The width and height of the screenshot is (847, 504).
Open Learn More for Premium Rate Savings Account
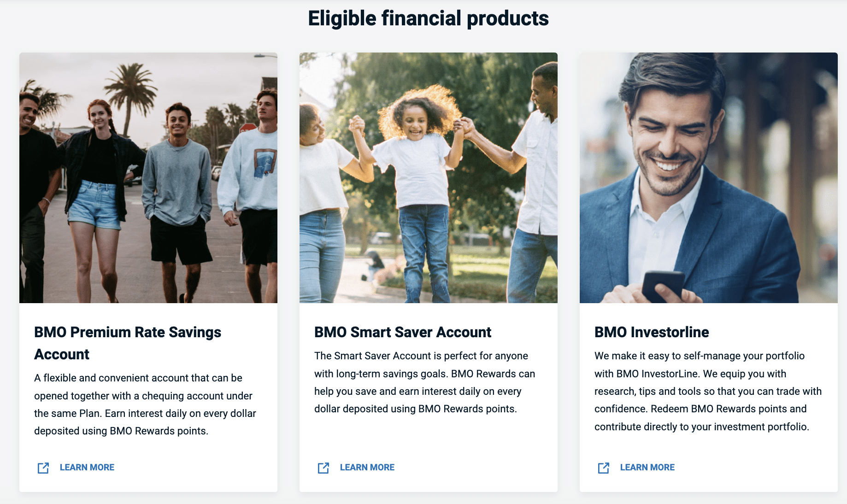coord(87,467)
